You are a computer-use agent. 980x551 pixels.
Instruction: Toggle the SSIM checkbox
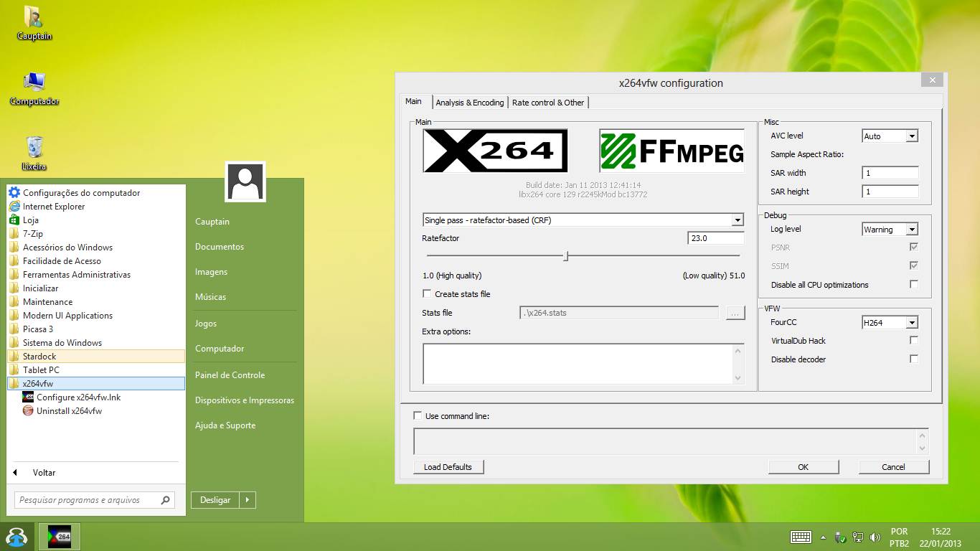[913, 265]
